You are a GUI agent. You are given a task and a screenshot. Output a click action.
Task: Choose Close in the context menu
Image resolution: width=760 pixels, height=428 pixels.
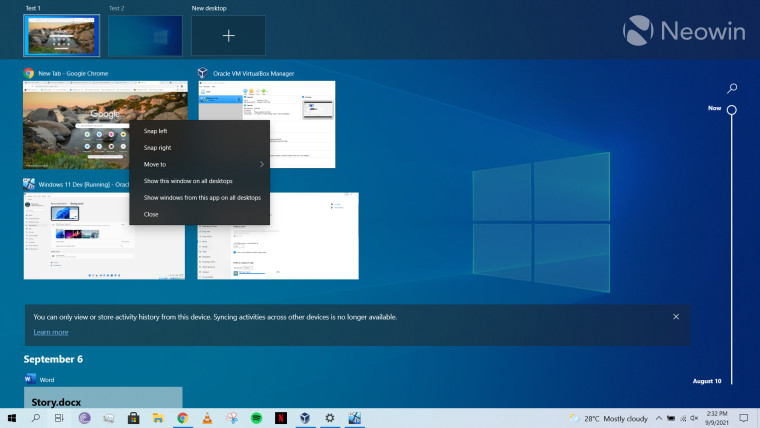199,214
